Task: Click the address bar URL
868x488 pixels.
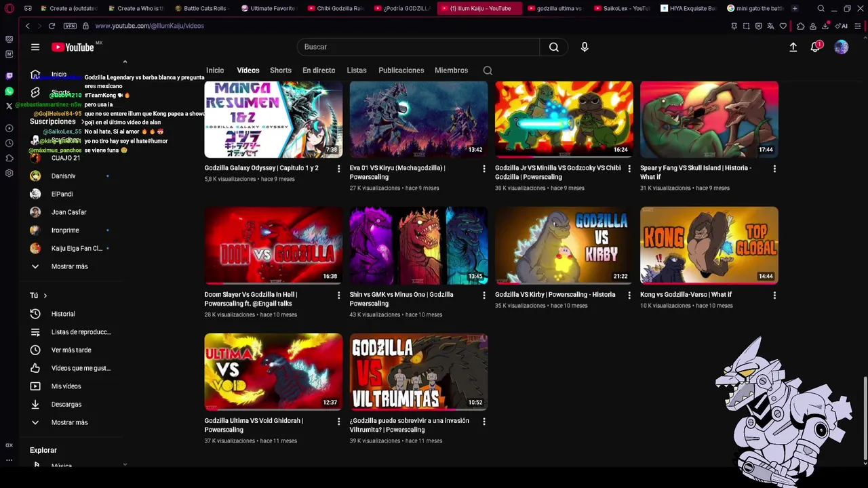Action: [149, 26]
